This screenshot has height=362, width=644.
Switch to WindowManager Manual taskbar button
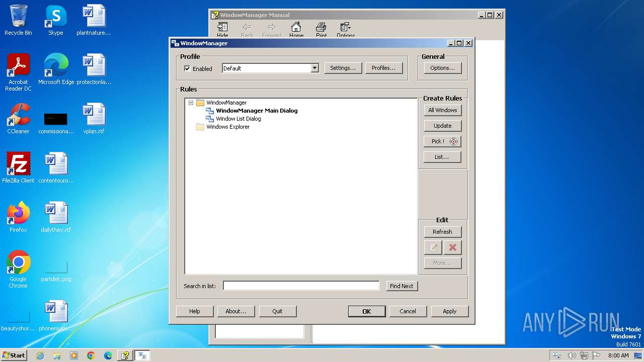(x=125, y=355)
